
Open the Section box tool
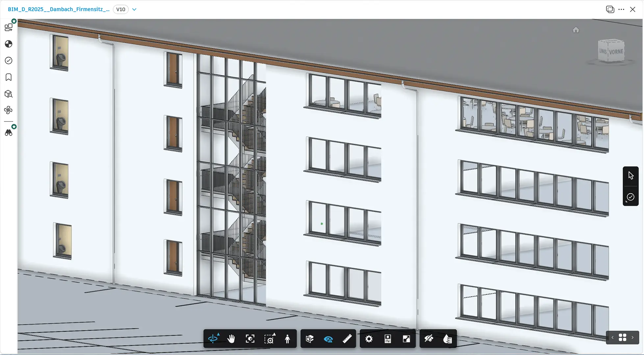(x=310, y=339)
